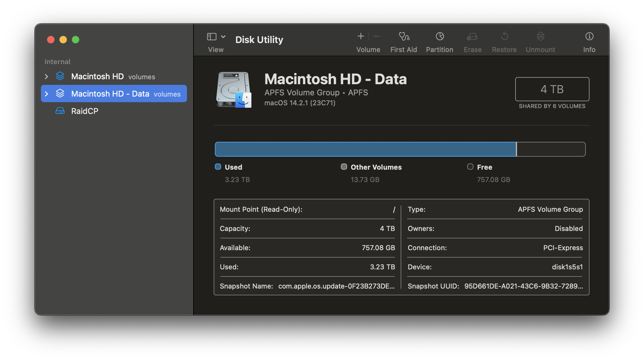
Task: Click the Restore arrow icon
Action: (x=504, y=37)
